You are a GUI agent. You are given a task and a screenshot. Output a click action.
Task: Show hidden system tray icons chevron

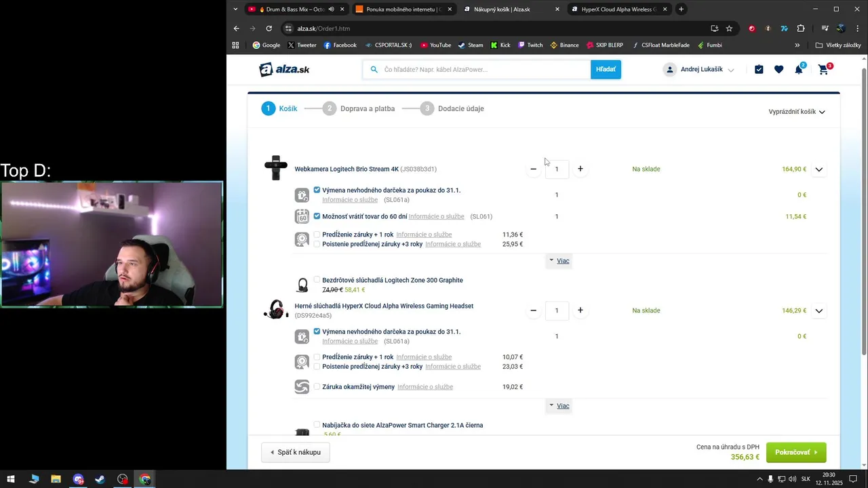pos(759,479)
